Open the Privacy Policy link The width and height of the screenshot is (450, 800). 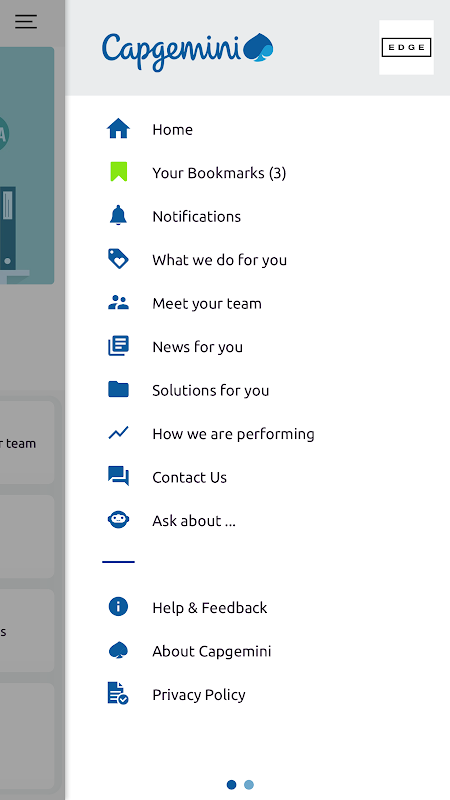(x=199, y=694)
